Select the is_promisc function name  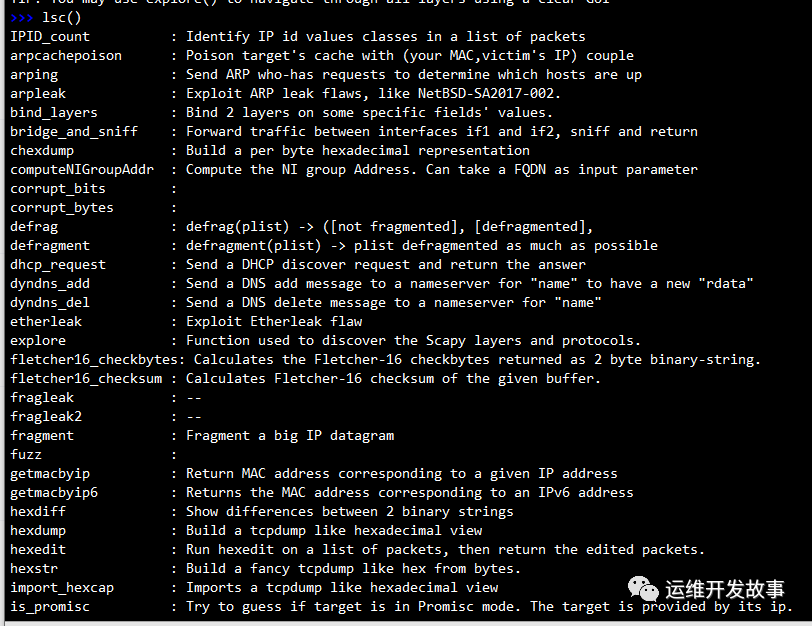pyautogui.click(x=50, y=606)
